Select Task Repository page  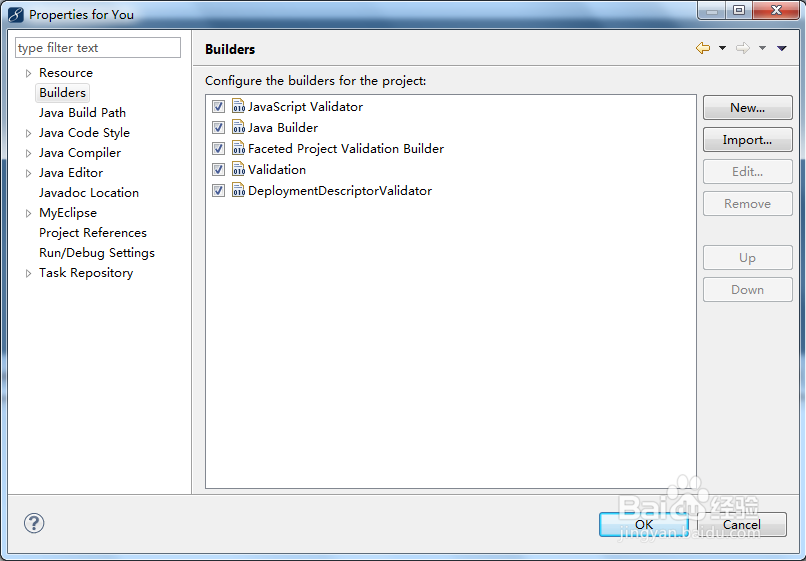pyautogui.click(x=86, y=273)
